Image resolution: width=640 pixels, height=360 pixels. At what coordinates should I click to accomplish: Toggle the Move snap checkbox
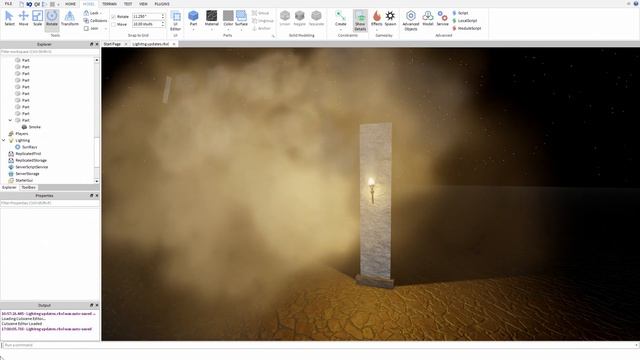coord(114,24)
